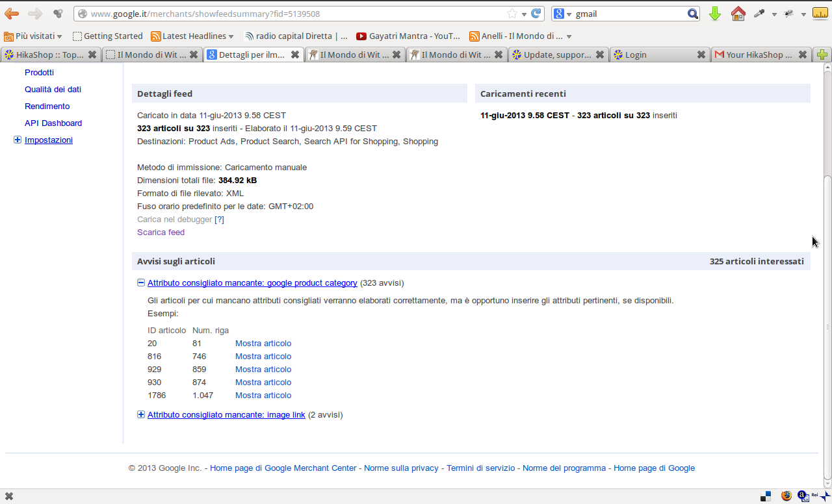
Task: Click the Delicious icon in status bar
Action: coord(766,496)
